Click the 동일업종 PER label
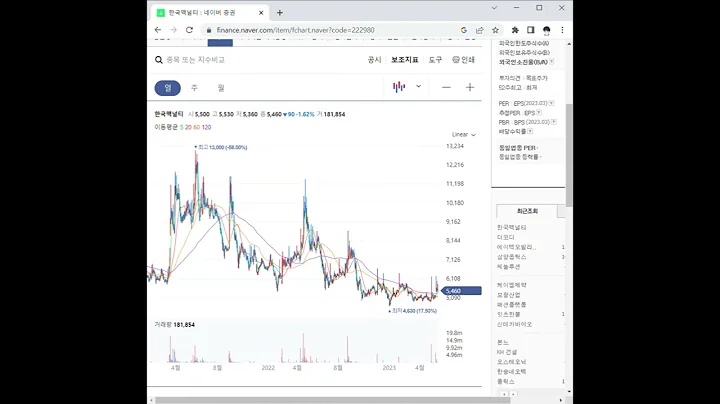The width and height of the screenshot is (720, 404). click(x=518, y=148)
